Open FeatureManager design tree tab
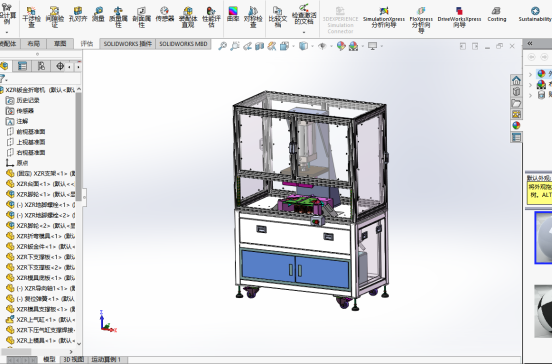This screenshot has width=552, height=364. pyautogui.click(x=4, y=66)
